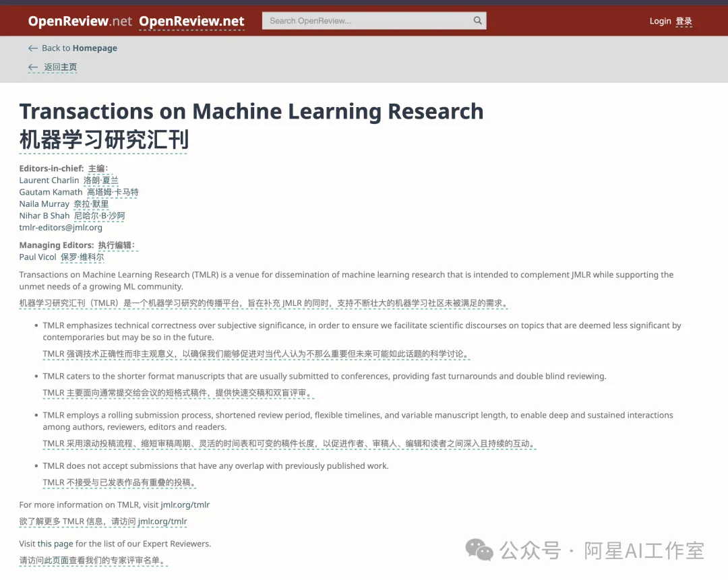Click the Managing Editors label
This screenshot has height=580, width=728.
tap(56, 245)
